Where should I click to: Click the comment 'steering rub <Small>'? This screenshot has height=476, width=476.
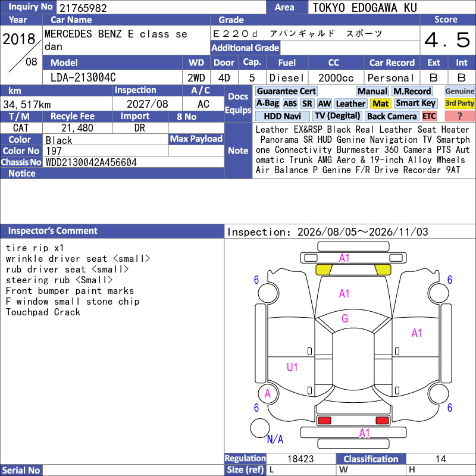pos(59,280)
